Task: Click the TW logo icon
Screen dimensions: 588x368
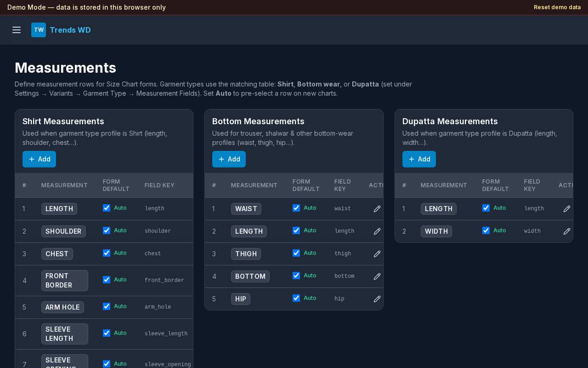Action: 39,30
